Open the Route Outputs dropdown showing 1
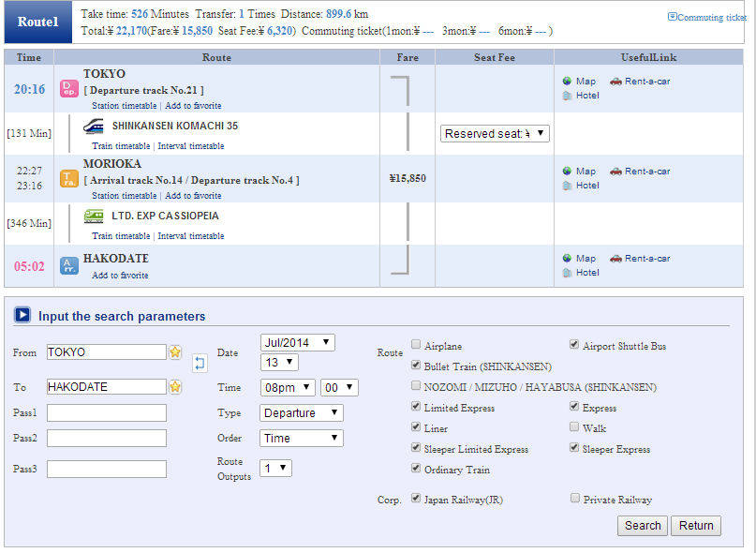This screenshot has width=756, height=553. pos(275,468)
